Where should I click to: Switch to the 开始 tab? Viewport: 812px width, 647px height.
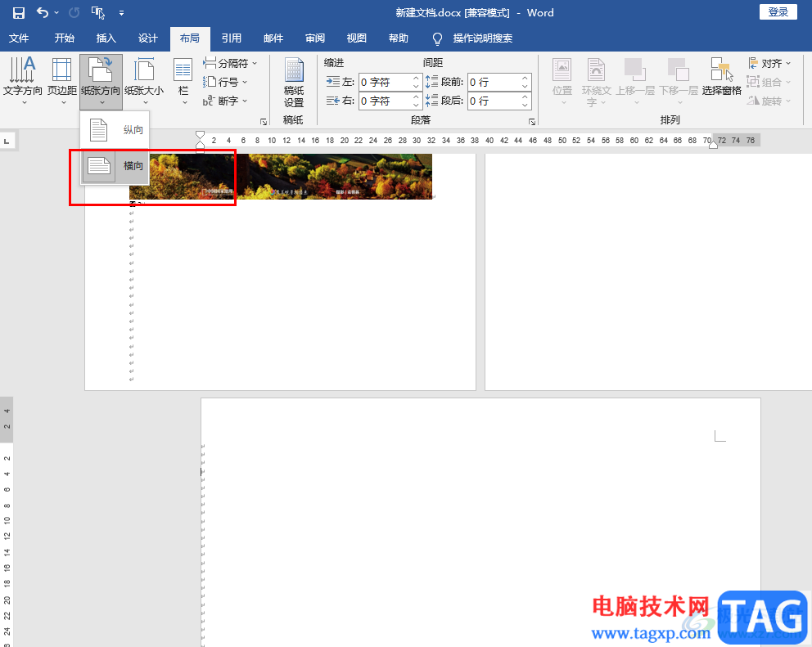click(x=64, y=38)
